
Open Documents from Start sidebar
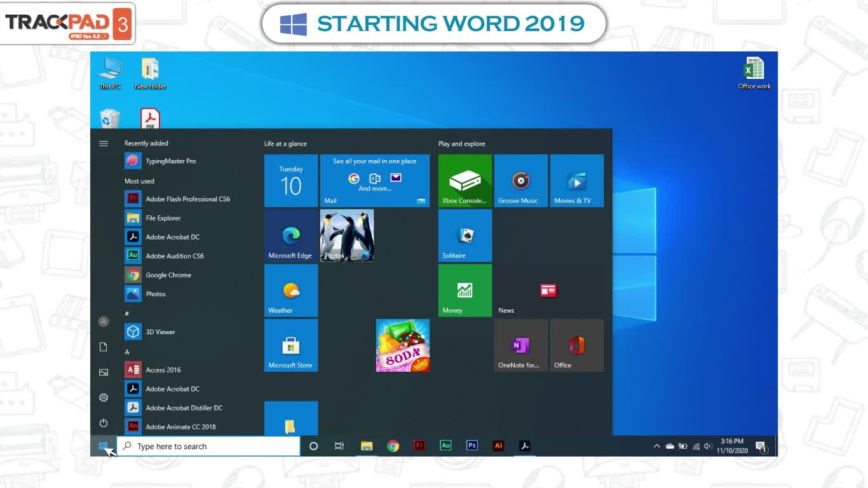pyautogui.click(x=104, y=347)
